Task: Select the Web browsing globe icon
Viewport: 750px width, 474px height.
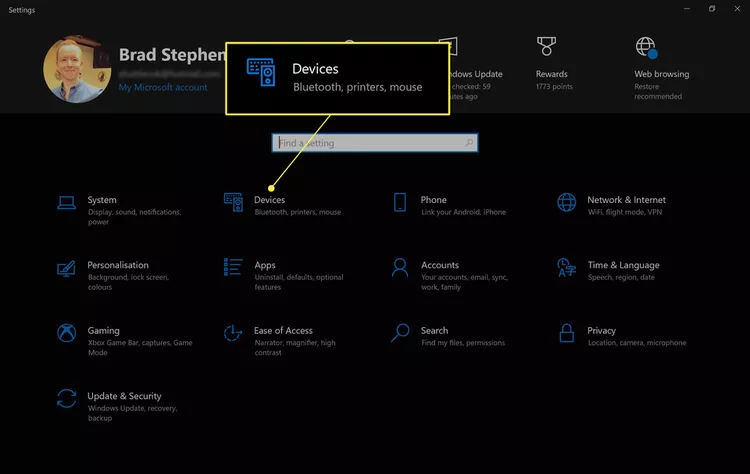Action: tap(647, 47)
